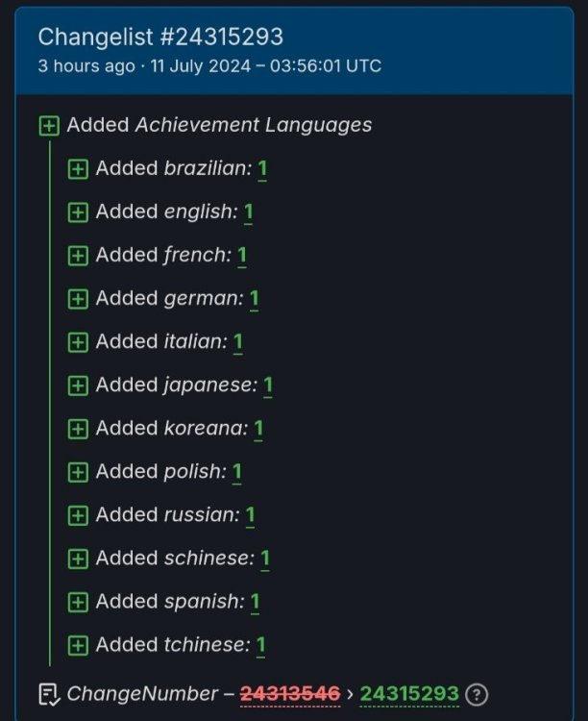588x721 pixels.
Task: Click the plus icon next to tchinese
Action: pos(78,645)
